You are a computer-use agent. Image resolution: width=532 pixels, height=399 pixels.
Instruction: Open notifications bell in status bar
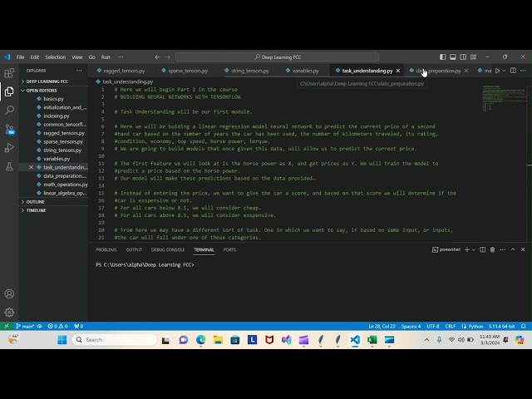523,327
